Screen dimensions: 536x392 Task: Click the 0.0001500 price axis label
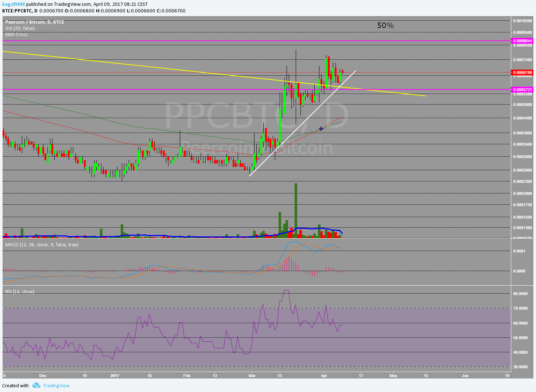523,217
